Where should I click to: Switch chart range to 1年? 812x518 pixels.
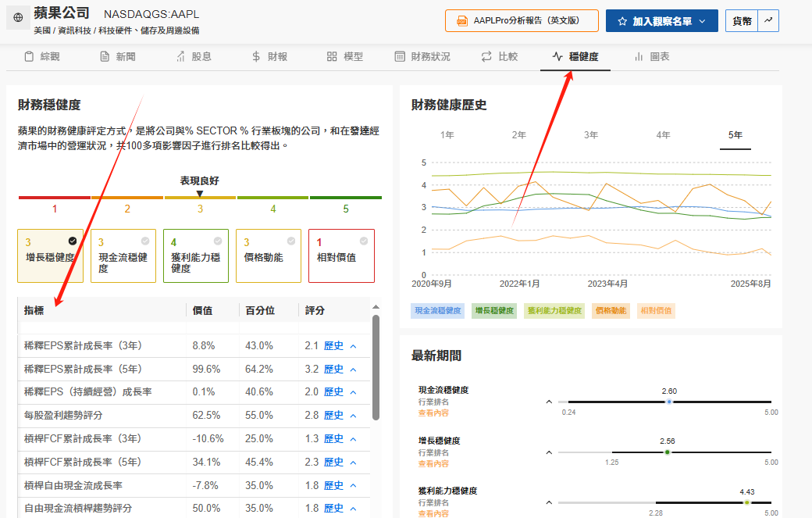pos(447,135)
